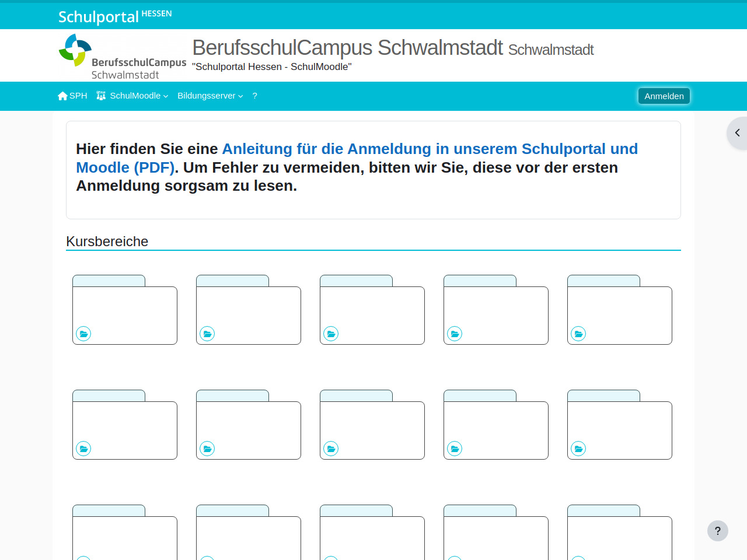Click folder icon in third card of top row

click(331, 334)
